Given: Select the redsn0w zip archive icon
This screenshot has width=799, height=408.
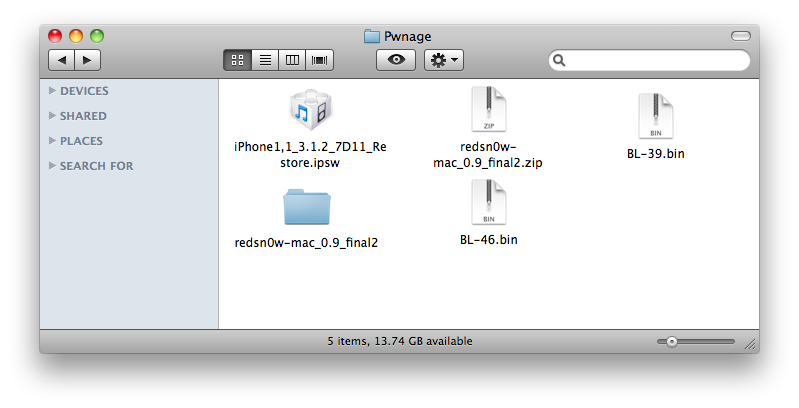Looking at the screenshot, I should (x=488, y=110).
